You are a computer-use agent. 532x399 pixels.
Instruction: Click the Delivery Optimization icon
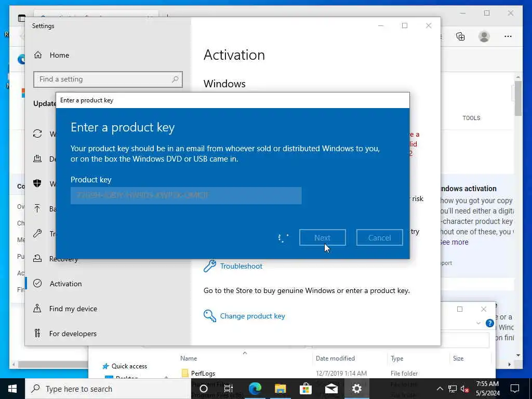(37, 158)
